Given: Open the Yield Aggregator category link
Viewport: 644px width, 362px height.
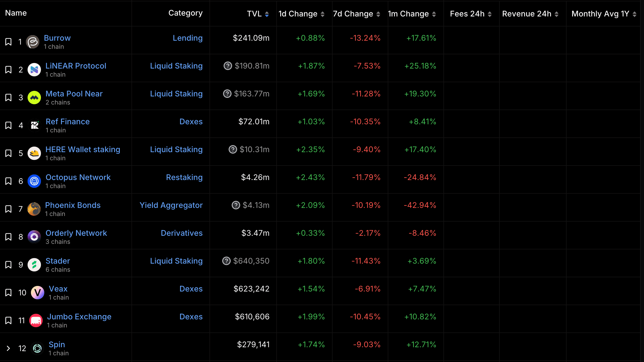Looking at the screenshot, I should pos(171,205).
